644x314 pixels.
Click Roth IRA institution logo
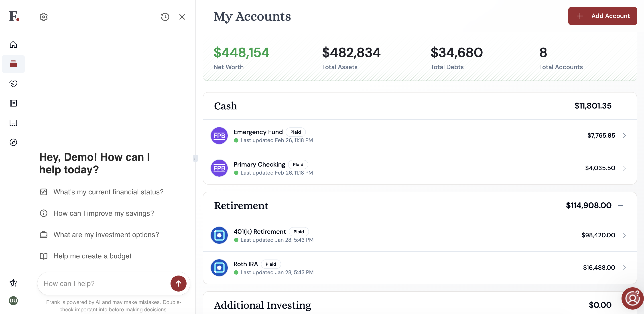pyautogui.click(x=219, y=268)
